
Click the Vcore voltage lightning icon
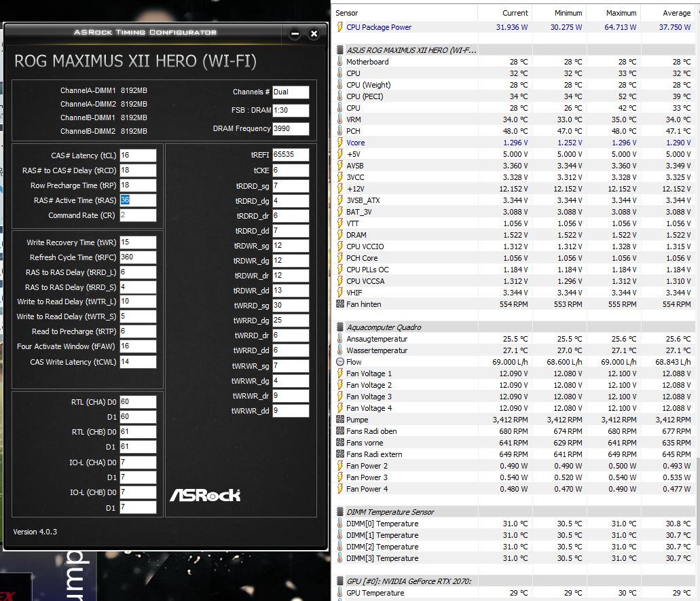pyautogui.click(x=339, y=143)
